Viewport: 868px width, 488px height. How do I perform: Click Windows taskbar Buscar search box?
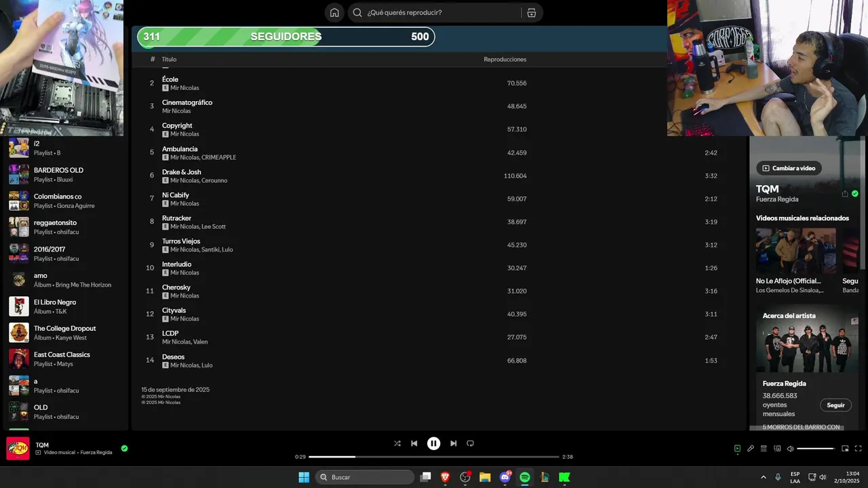(x=365, y=477)
